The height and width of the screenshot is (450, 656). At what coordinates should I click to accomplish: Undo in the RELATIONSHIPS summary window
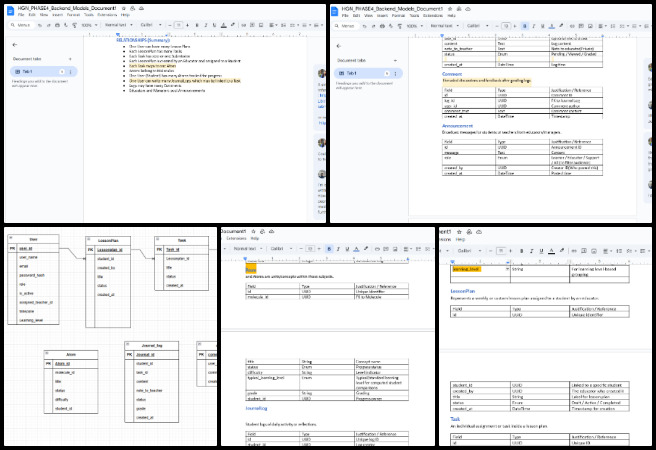coord(39,25)
